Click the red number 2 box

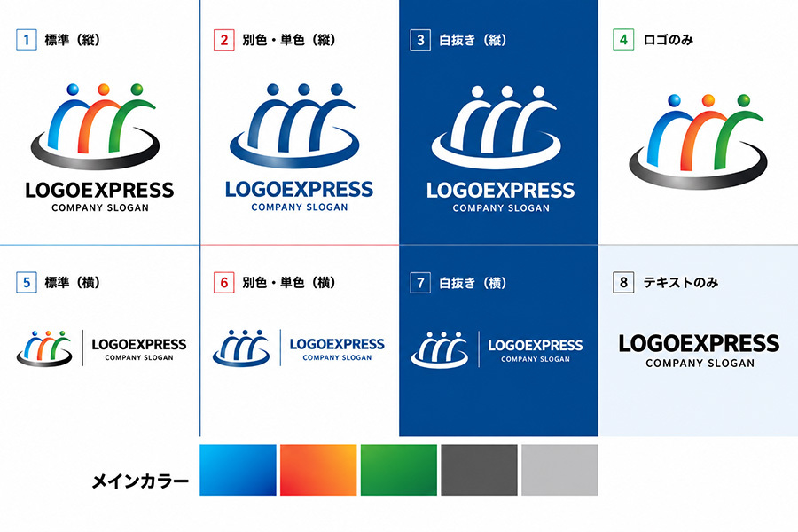coord(224,40)
